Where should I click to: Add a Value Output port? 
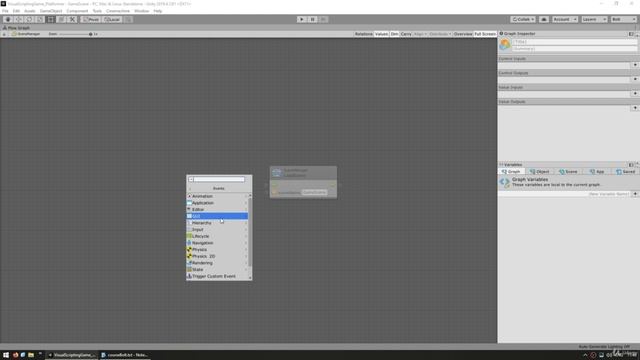pos(635,108)
